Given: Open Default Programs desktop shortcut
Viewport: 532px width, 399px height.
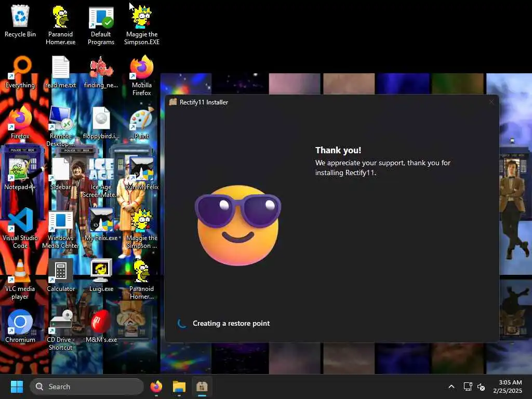Looking at the screenshot, I should click(x=101, y=25).
